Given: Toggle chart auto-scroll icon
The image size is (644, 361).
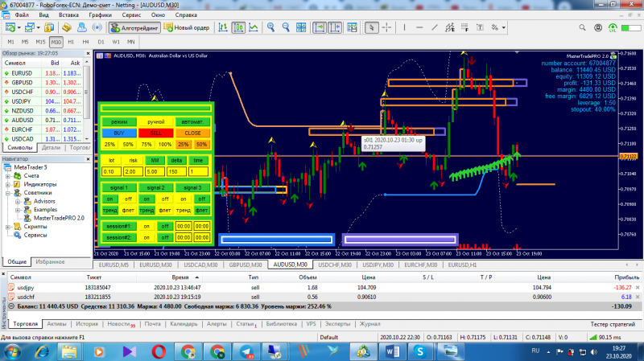Looking at the screenshot, I should (320, 27).
